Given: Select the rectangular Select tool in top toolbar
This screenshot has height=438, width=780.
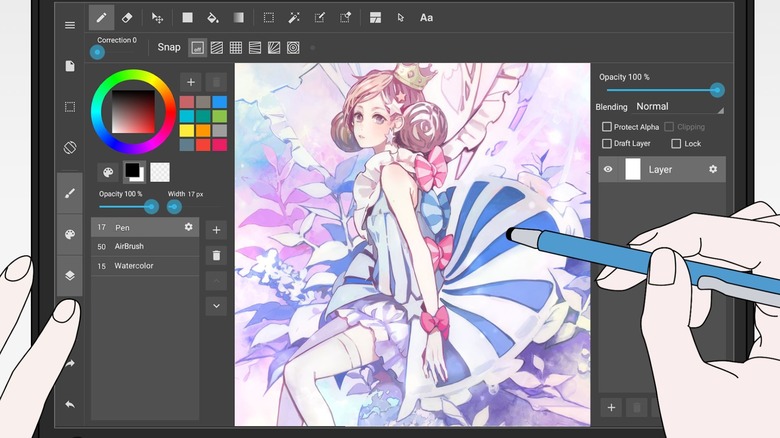Looking at the screenshot, I should tap(268, 18).
